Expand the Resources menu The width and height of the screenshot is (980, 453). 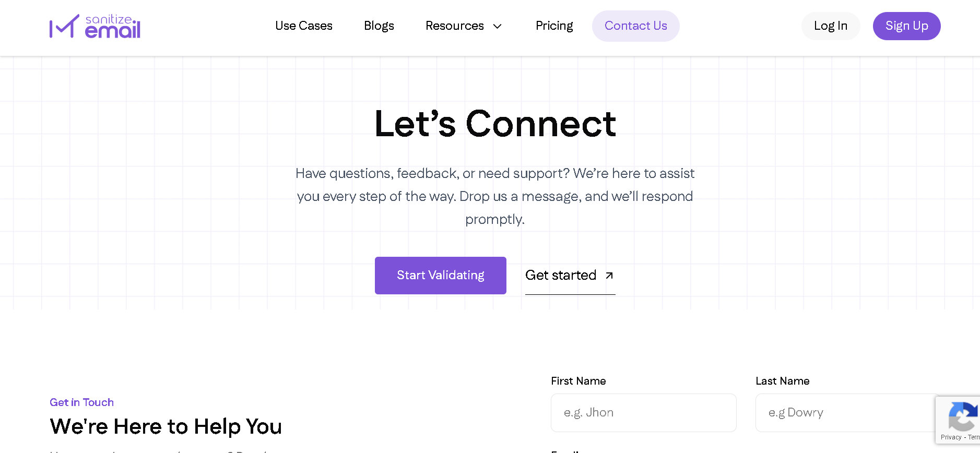pyautogui.click(x=455, y=26)
